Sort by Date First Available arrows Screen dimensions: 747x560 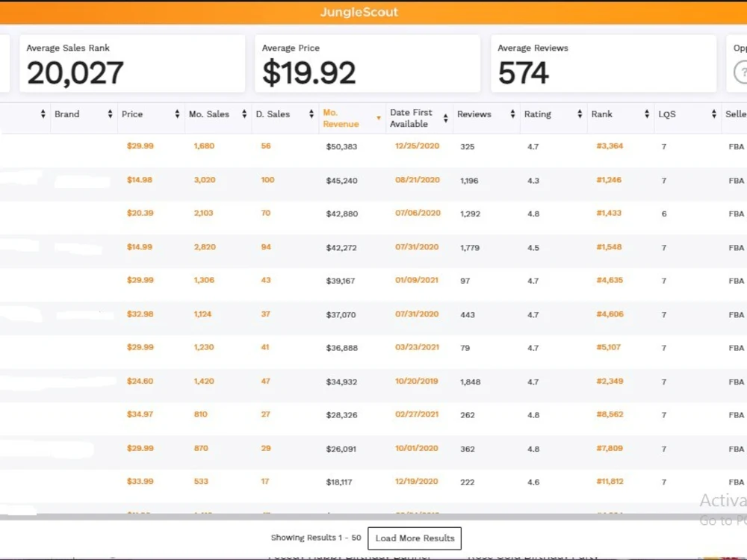coord(445,118)
